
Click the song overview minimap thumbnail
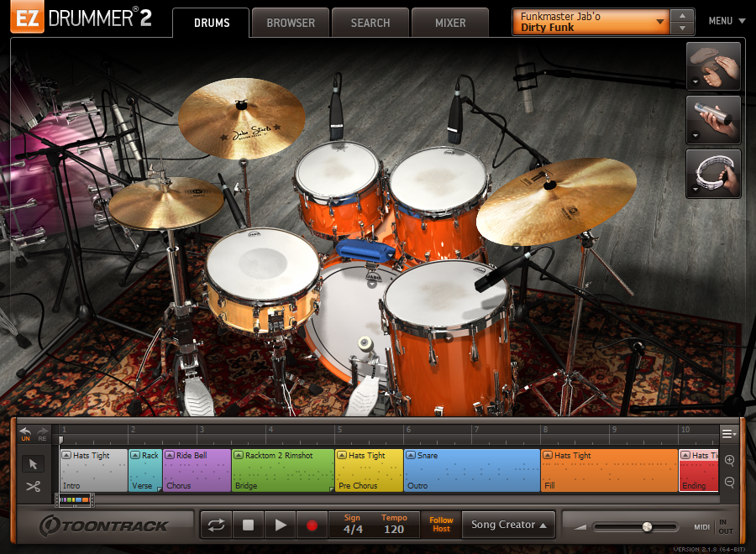pyautogui.click(x=75, y=500)
